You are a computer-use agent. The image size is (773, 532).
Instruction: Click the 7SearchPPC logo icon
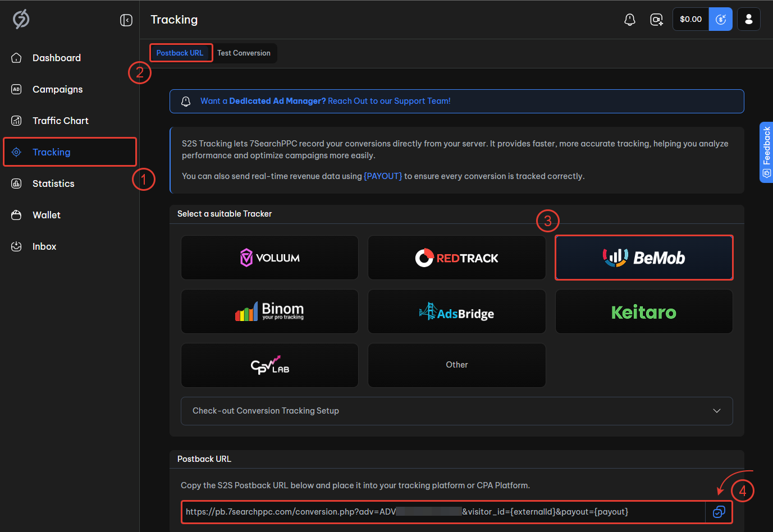click(21, 19)
